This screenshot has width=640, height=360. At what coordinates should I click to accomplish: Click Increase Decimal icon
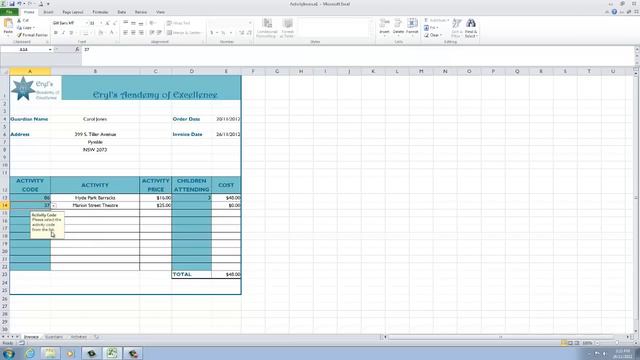[x=242, y=33]
